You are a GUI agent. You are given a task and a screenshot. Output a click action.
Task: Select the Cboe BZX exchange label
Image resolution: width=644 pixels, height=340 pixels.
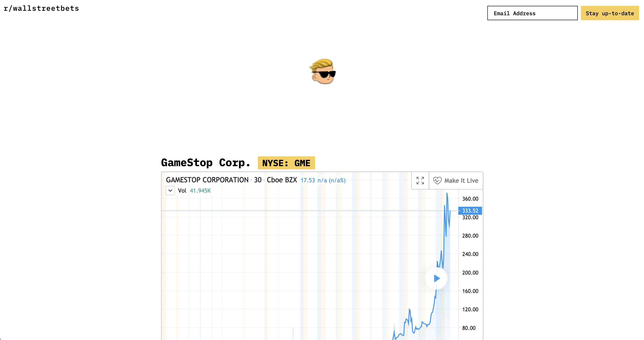coord(281,180)
